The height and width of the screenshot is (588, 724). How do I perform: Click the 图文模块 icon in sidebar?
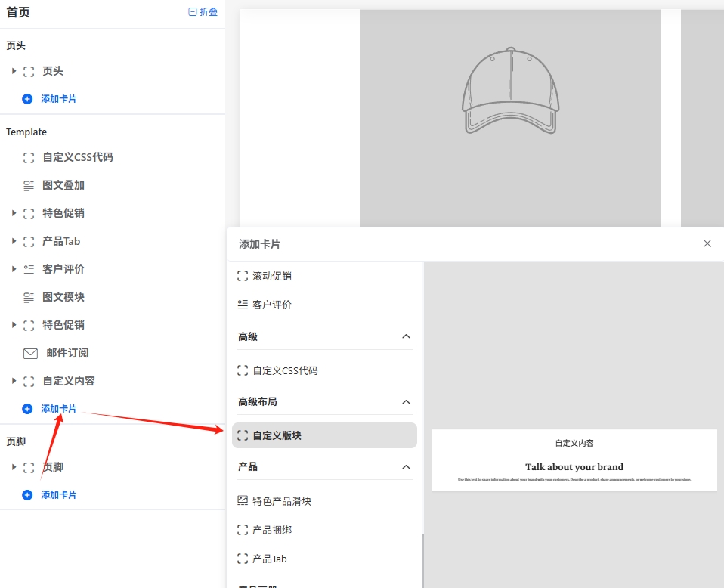click(x=29, y=297)
